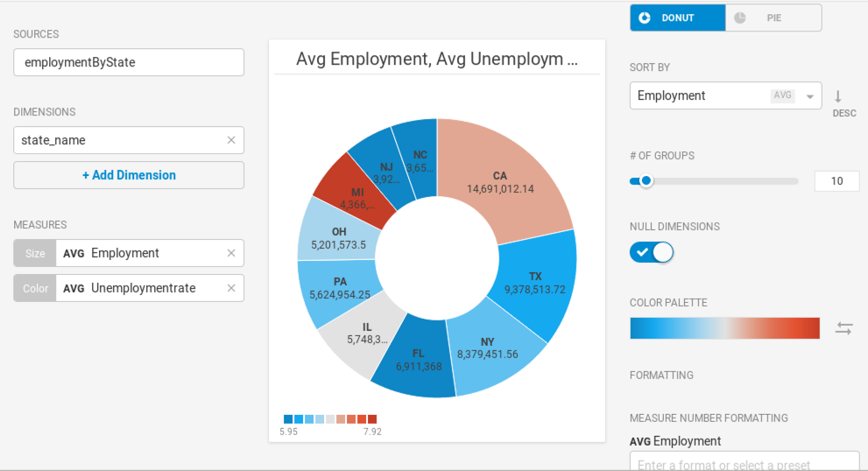
Task: Toggle the DESC sort direction arrow
Action: 838,96
